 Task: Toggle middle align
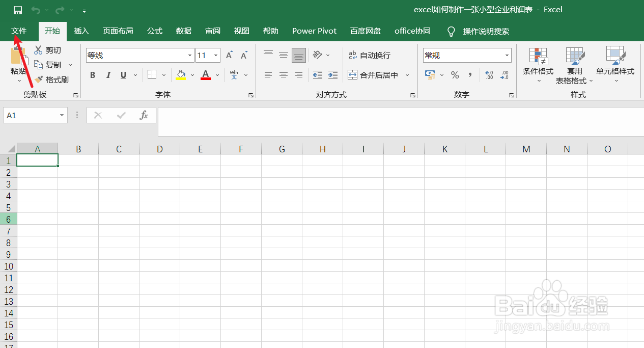tap(284, 55)
